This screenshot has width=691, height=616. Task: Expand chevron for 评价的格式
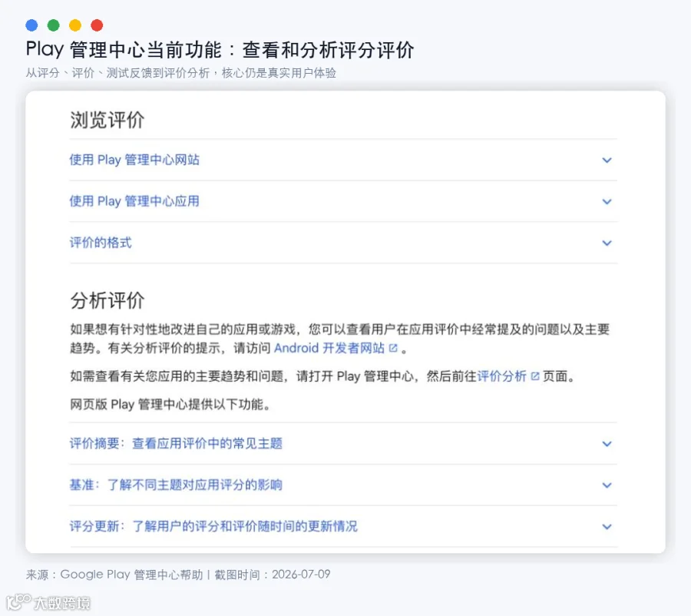point(607,243)
